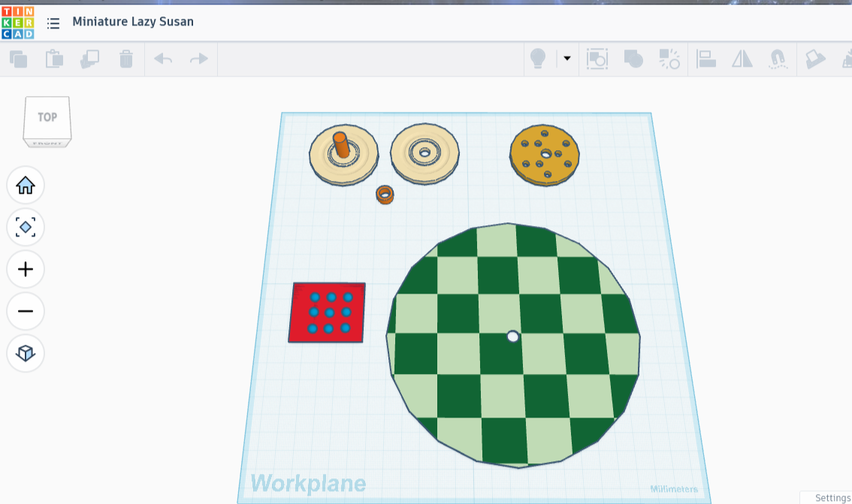The width and height of the screenshot is (852, 504).
Task: Select the middle cream disc with hole
Action: [424, 154]
